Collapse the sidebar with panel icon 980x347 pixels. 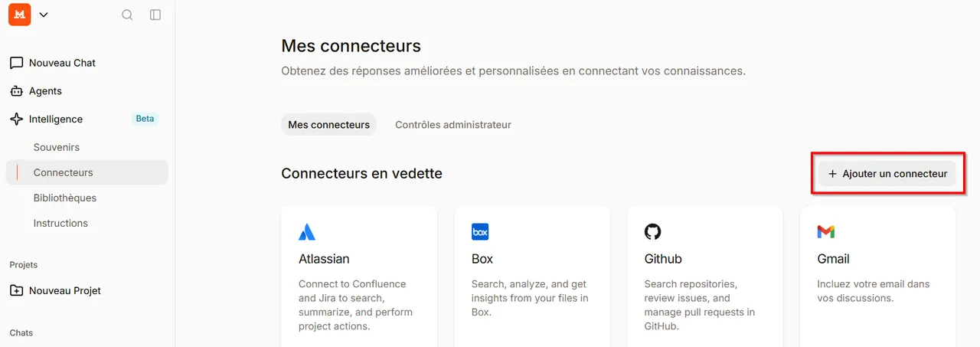tap(155, 15)
